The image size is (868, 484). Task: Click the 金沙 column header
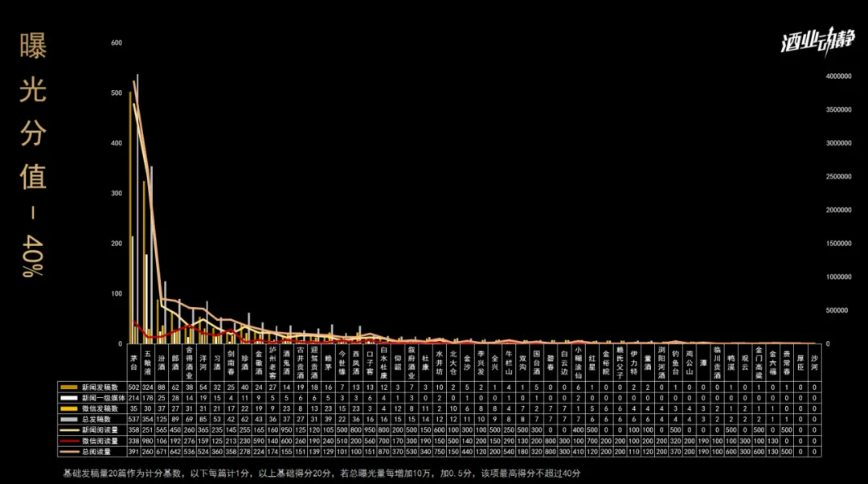467,363
